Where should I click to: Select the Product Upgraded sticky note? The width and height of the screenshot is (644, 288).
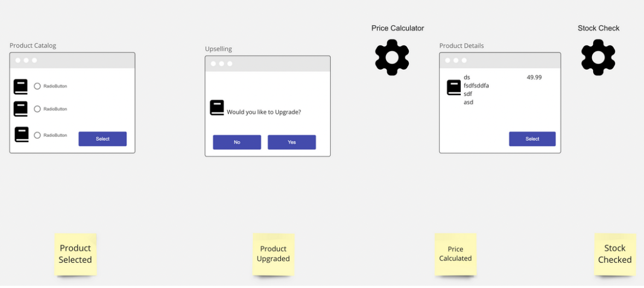coord(273,254)
